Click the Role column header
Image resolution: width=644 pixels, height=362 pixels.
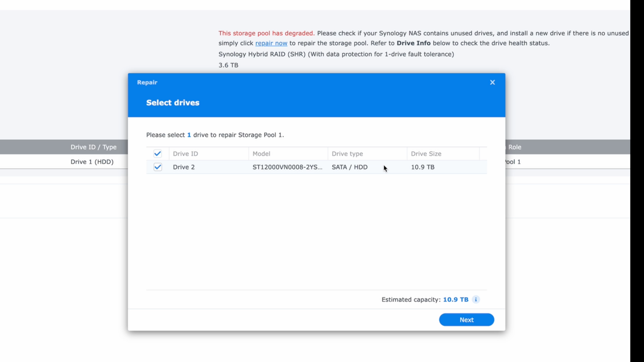(515, 147)
